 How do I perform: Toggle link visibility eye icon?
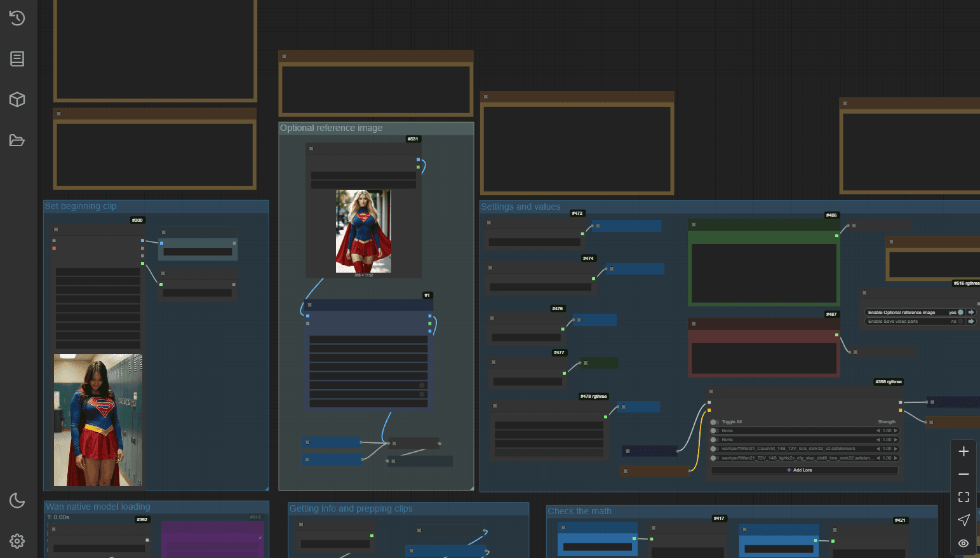(x=963, y=543)
